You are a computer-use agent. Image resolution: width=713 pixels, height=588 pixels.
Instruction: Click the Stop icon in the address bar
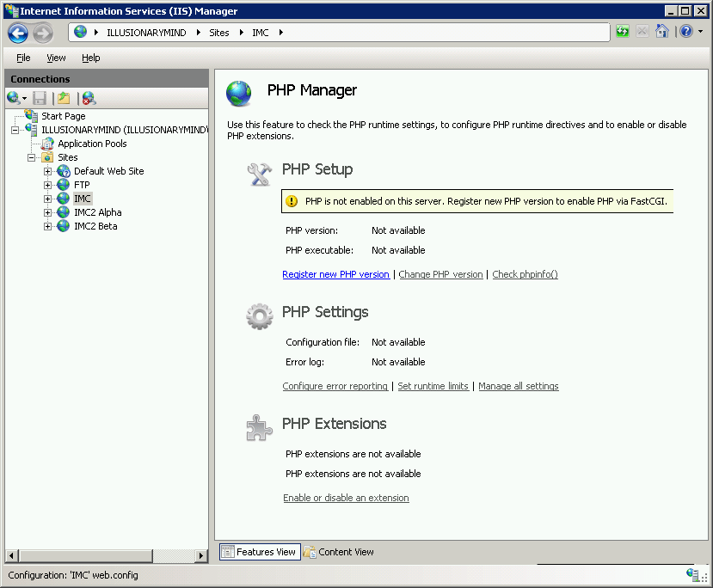(642, 31)
